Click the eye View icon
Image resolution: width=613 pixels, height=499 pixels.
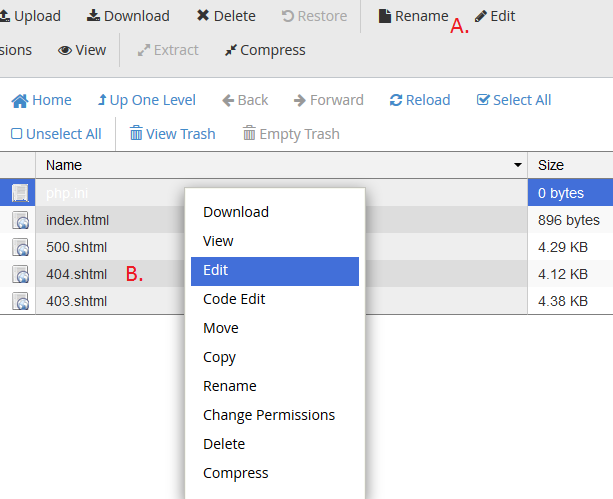(x=65, y=50)
